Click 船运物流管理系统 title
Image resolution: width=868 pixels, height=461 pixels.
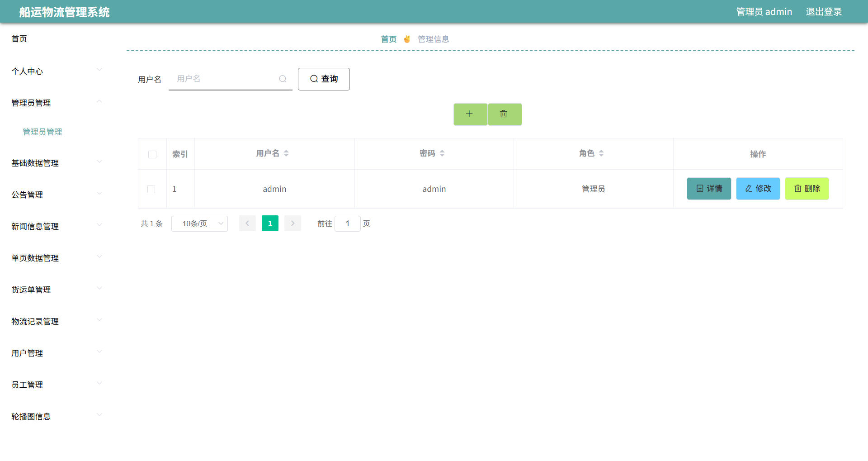click(64, 12)
